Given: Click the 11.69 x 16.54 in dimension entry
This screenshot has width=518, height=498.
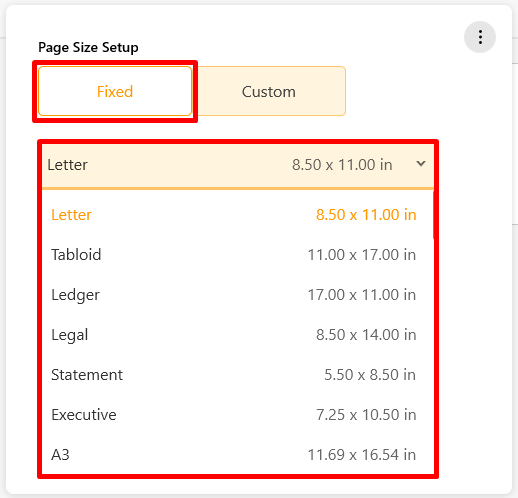Looking at the screenshot, I should click(362, 455).
